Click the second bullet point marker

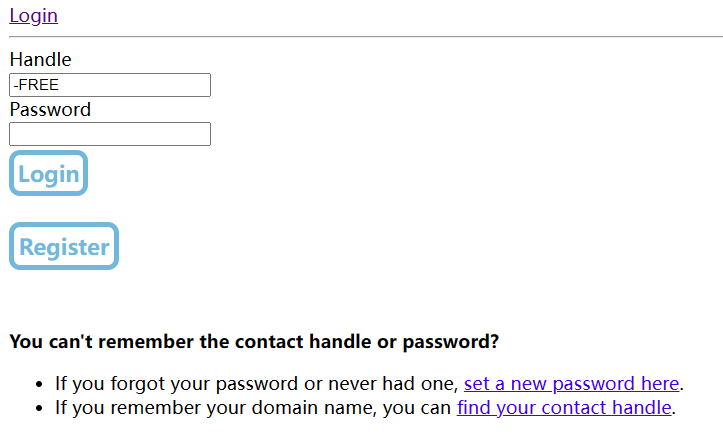click(x=39, y=408)
